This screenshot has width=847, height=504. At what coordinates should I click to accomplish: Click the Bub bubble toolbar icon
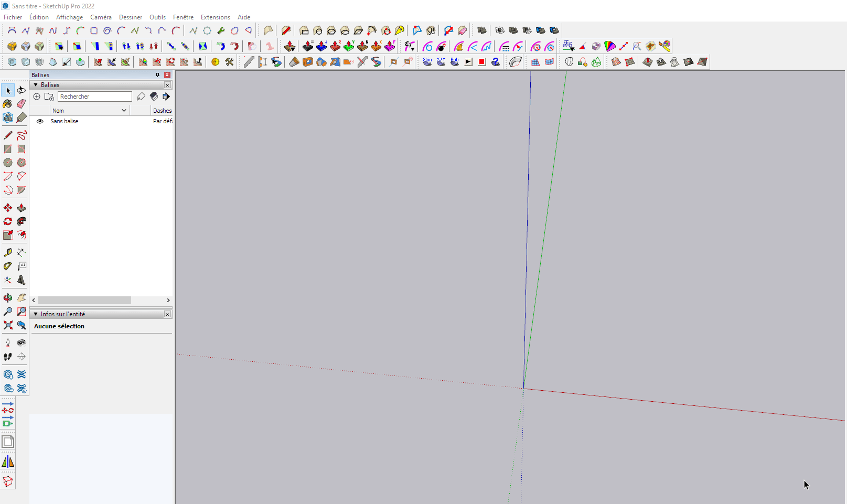(x=455, y=62)
